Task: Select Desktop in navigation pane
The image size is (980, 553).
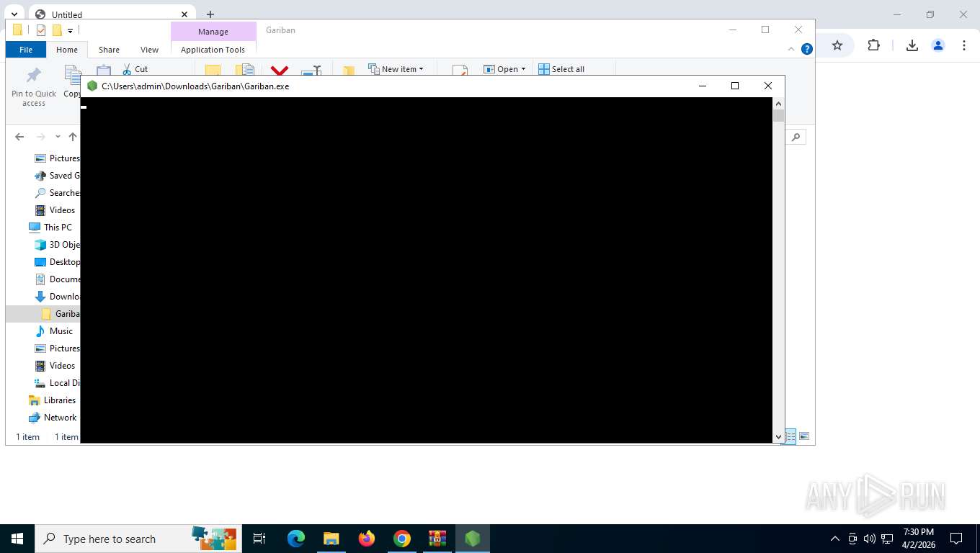Action: tap(57, 262)
